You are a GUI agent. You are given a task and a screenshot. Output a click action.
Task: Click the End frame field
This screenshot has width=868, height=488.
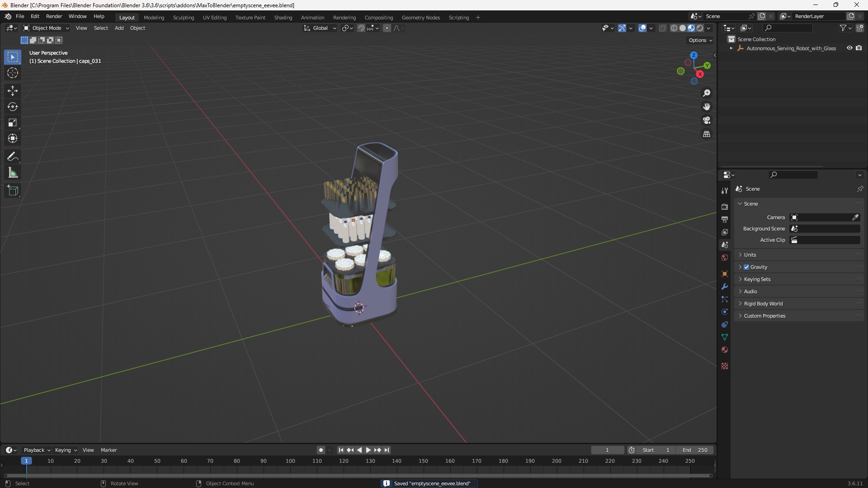695,450
